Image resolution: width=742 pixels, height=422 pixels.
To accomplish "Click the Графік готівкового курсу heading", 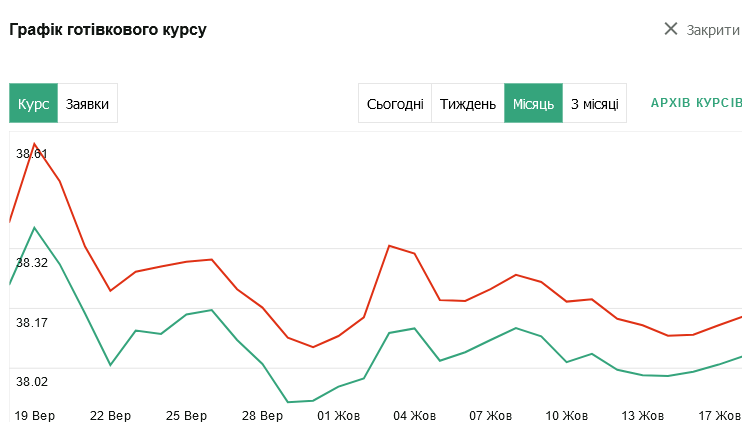I will (108, 30).
